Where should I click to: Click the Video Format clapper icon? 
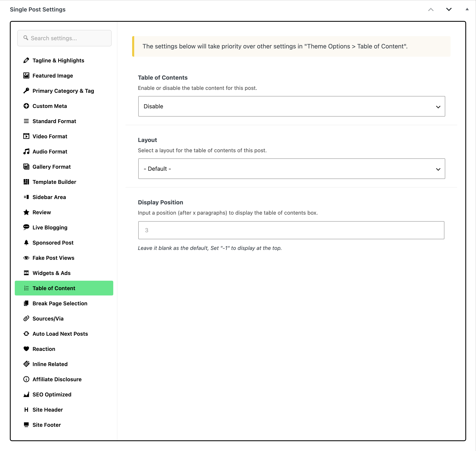[x=26, y=136]
